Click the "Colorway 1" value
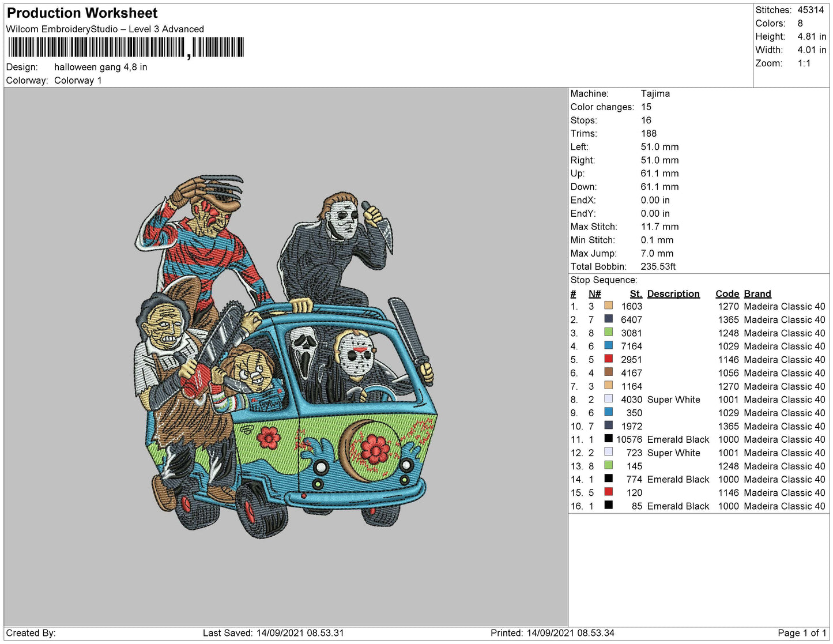The height and width of the screenshot is (644, 833). click(x=78, y=80)
